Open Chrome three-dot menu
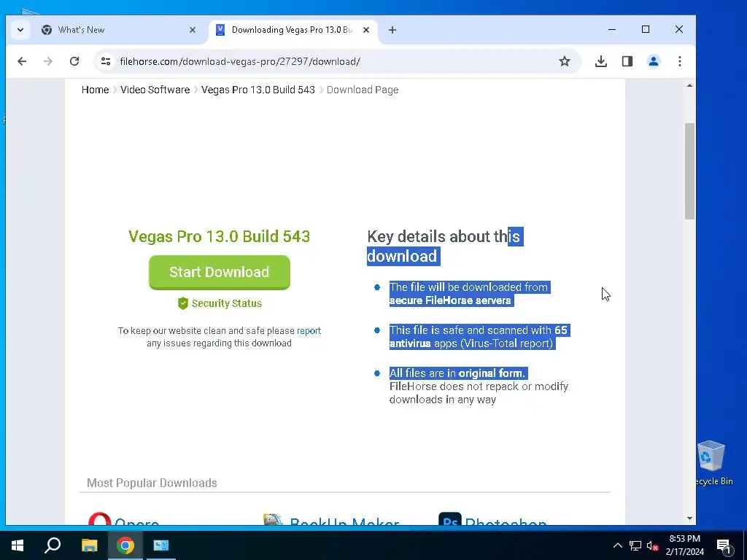This screenshot has height=560, width=747. tap(680, 61)
